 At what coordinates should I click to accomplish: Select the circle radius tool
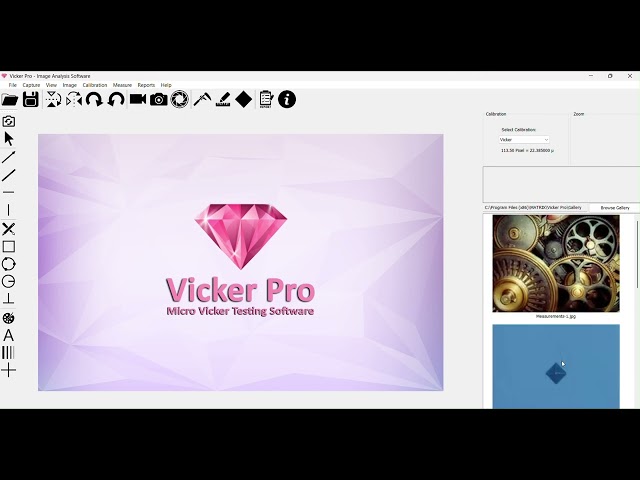9,282
